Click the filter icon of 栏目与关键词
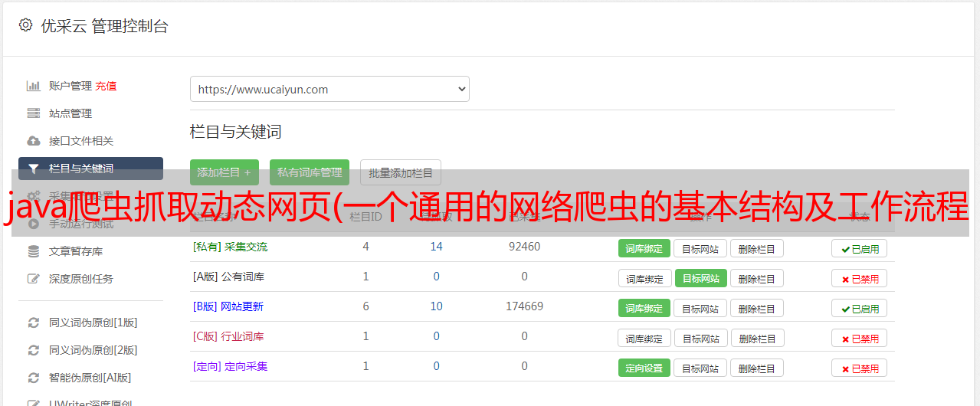 34,169
